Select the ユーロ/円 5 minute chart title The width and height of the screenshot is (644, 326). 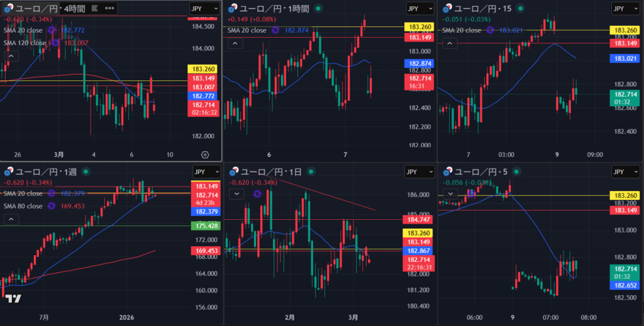(x=478, y=171)
